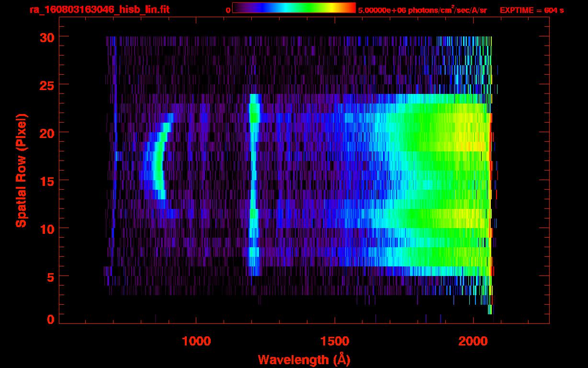Click the 0 spatial row tick label
This screenshot has height=368, width=588.
[50, 319]
